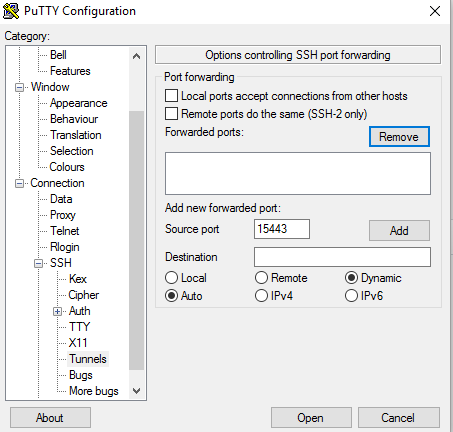Screen dimensions: 453x432
Task: Open the SSH session
Action: click(x=311, y=417)
